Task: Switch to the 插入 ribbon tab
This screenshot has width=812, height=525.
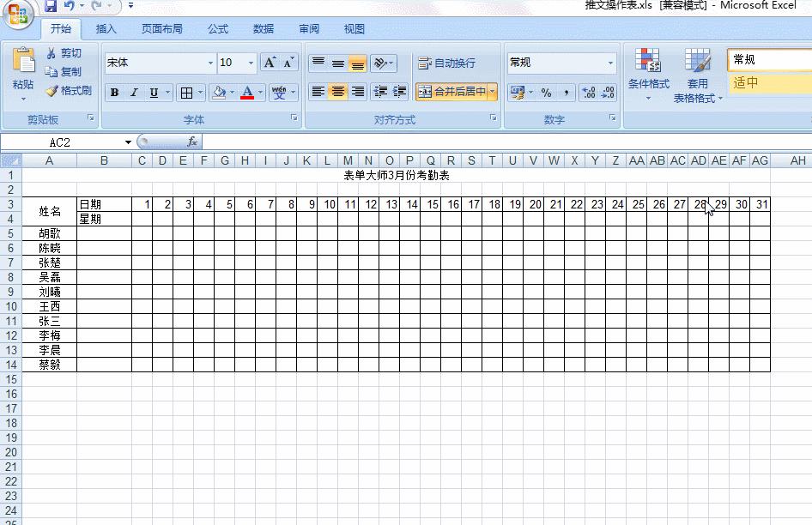Action: coord(106,28)
